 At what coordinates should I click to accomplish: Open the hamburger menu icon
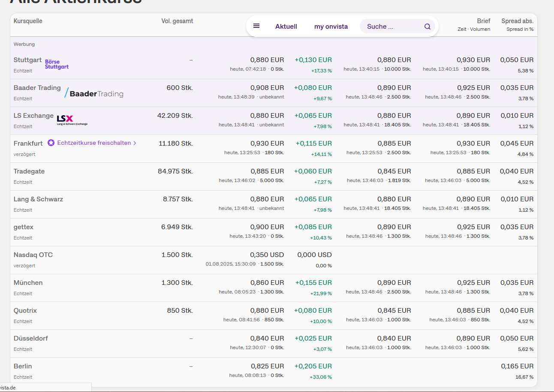pos(256,26)
